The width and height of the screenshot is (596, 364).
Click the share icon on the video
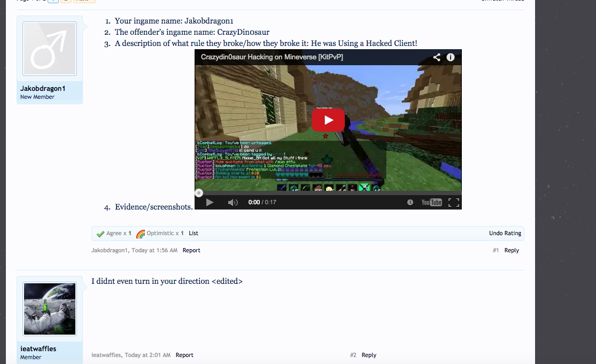(437, 57)
